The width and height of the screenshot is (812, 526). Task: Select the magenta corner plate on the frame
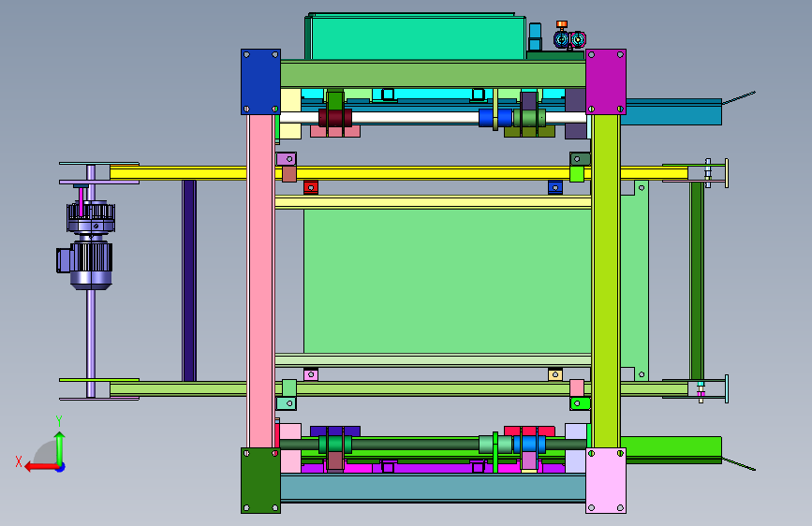pos(605,81)
